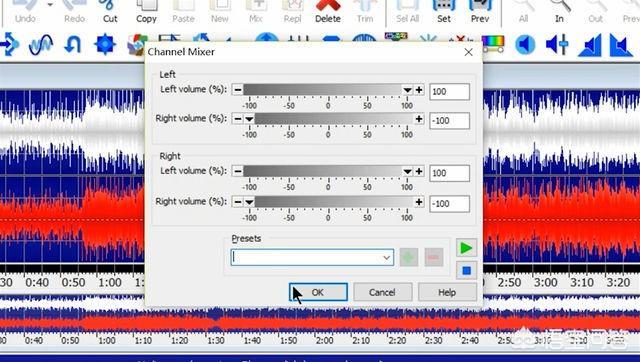The image size is (640, 362).
Task: Click the blue stop preview button
Action: [x=466, y=270]
